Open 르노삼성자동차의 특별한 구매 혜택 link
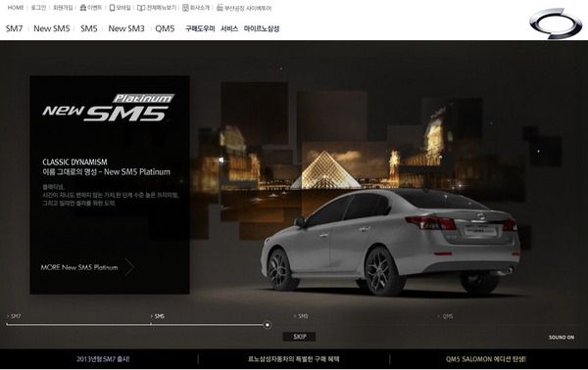Viewport: 588px width, 370px height. (x=294, y=359)
